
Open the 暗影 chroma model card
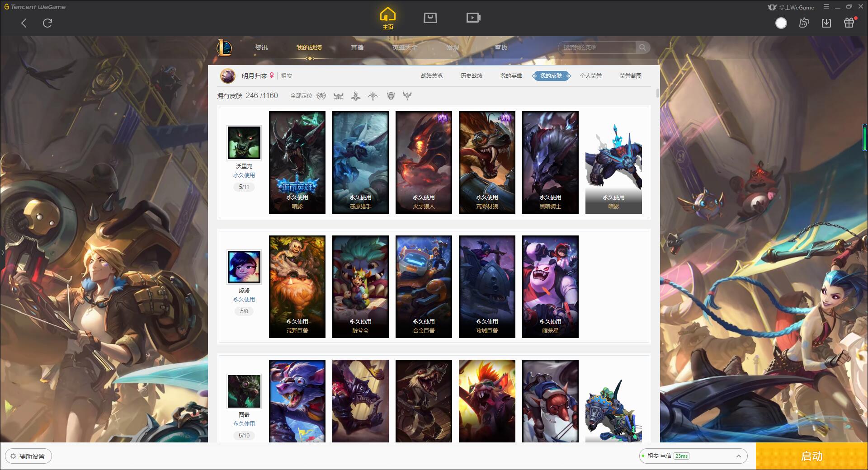(613, 162)
